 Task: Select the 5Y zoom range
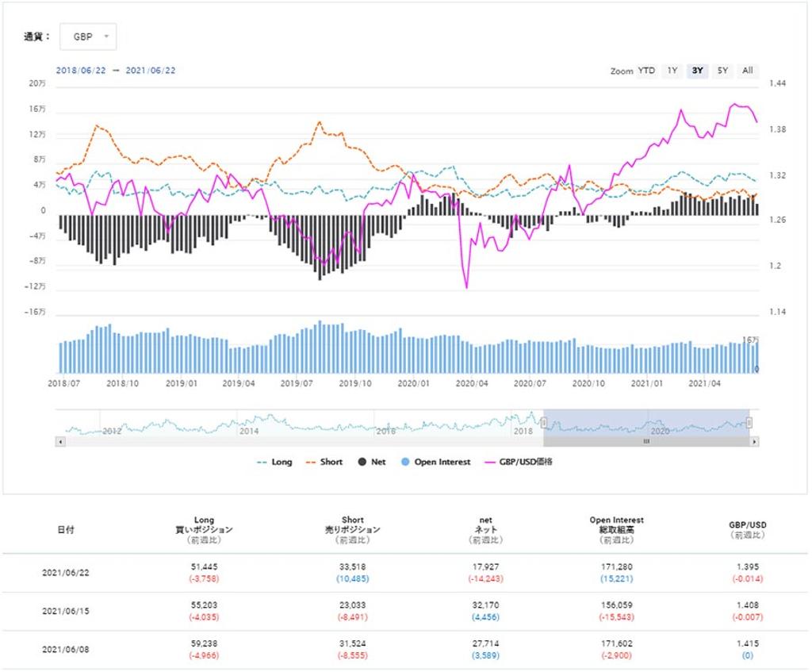pos(723,71)
